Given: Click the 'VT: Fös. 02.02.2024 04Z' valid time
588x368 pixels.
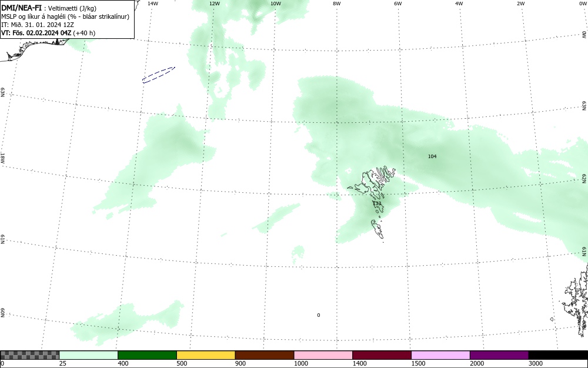Looking at the screenshot, I should coord(36,33).
